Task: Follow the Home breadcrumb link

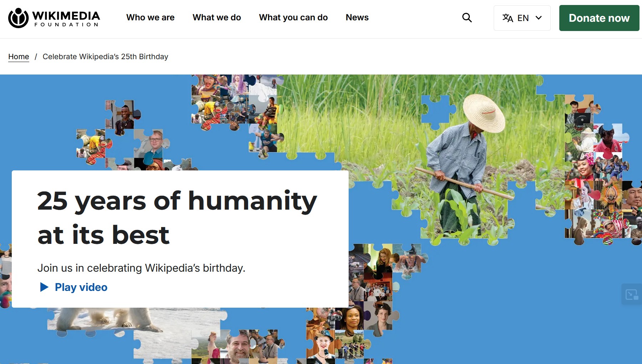Action: [19, 57]
